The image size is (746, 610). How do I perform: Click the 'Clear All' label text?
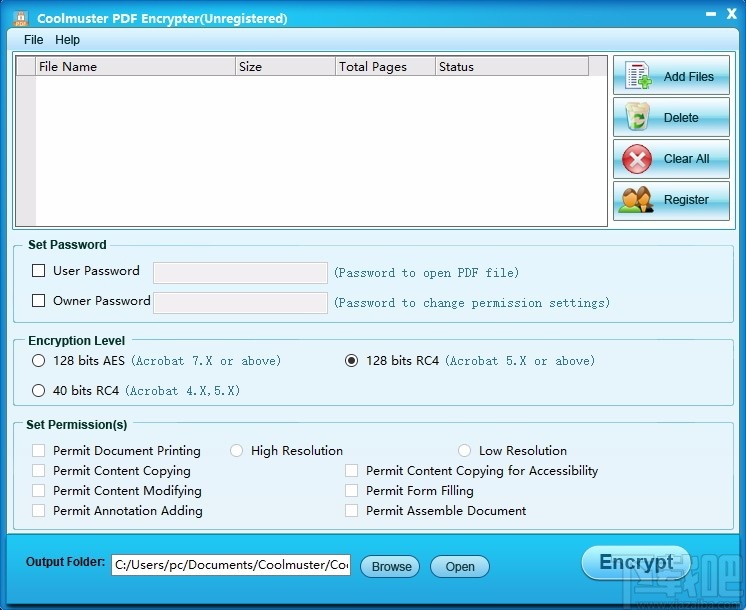point(686,159)
